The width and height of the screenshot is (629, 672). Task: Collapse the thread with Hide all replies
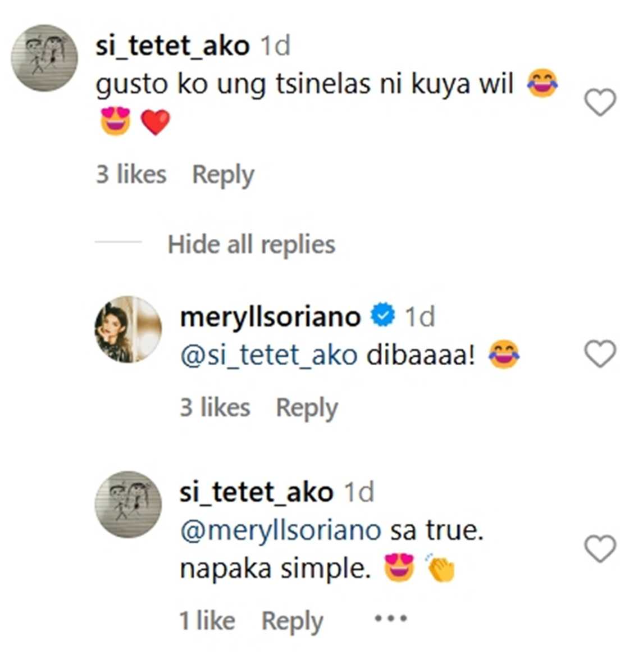251,245
